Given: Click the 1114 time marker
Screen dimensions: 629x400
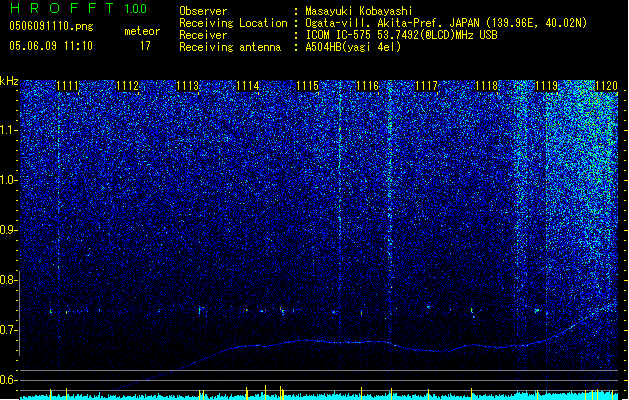Looking at the screenshot, I should [248, 86].
